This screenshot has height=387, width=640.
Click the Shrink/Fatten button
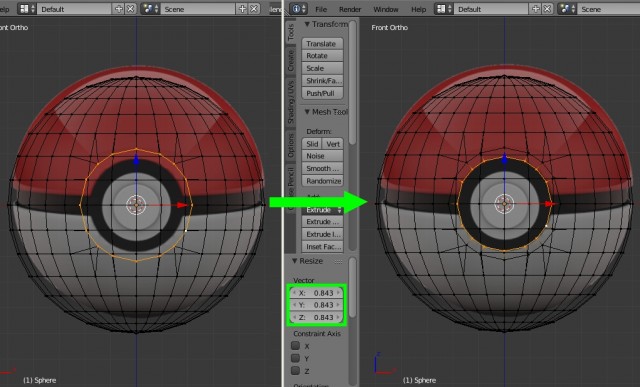click(x=322, y=80)
